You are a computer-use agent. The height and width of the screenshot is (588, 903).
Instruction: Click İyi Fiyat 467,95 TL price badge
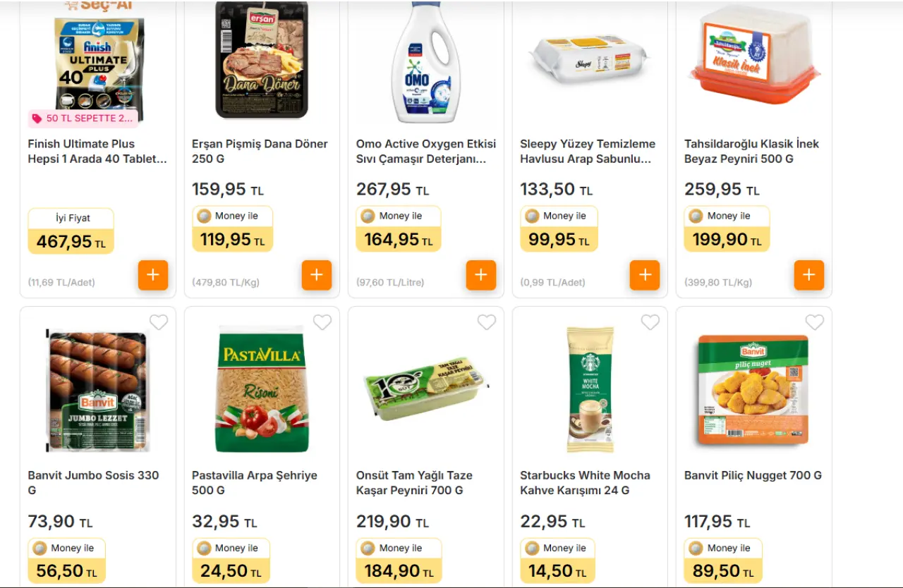click(71, 231)
